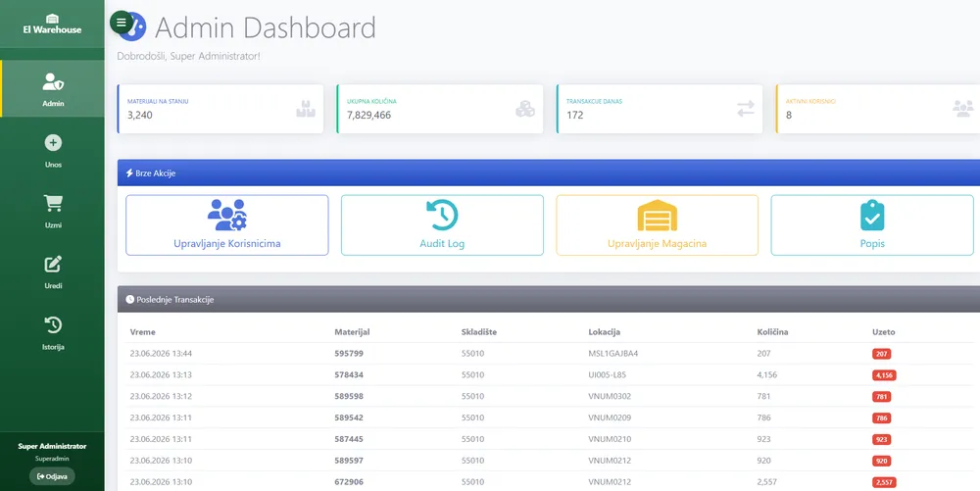The width and height of the screenshot is (980, 491).
Task: Click the boxes icon in Materijali na stanju card
Action: pos(306,110)
